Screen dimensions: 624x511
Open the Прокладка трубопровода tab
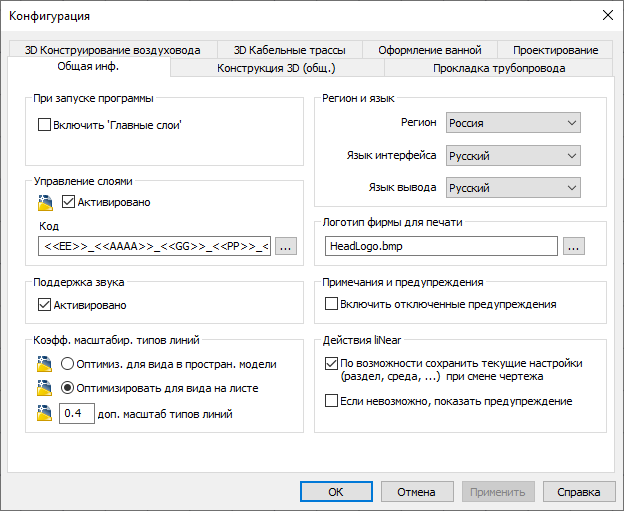coord(499,68)
